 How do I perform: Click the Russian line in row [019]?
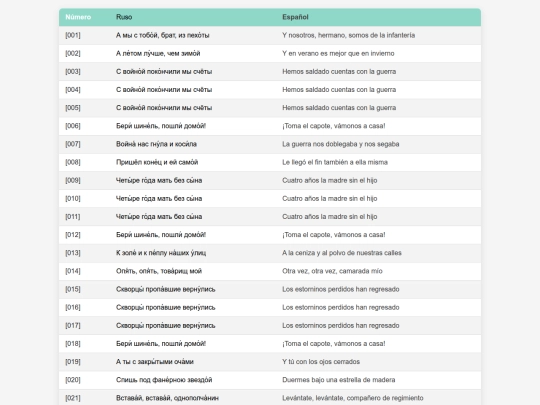155,362
